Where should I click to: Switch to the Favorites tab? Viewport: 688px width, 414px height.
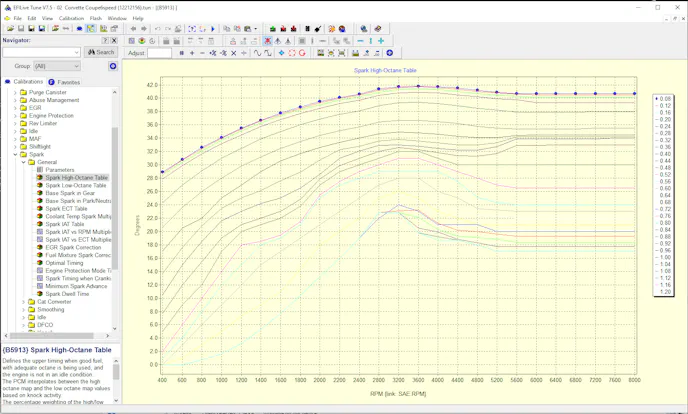click(x=68, y=82)
